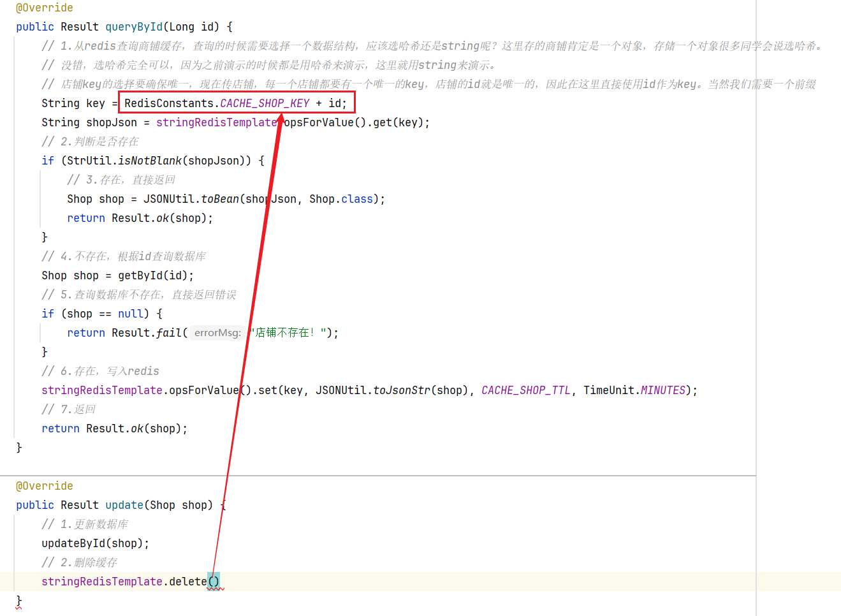Click the toJsonStr method call

(x=402, y=390)
